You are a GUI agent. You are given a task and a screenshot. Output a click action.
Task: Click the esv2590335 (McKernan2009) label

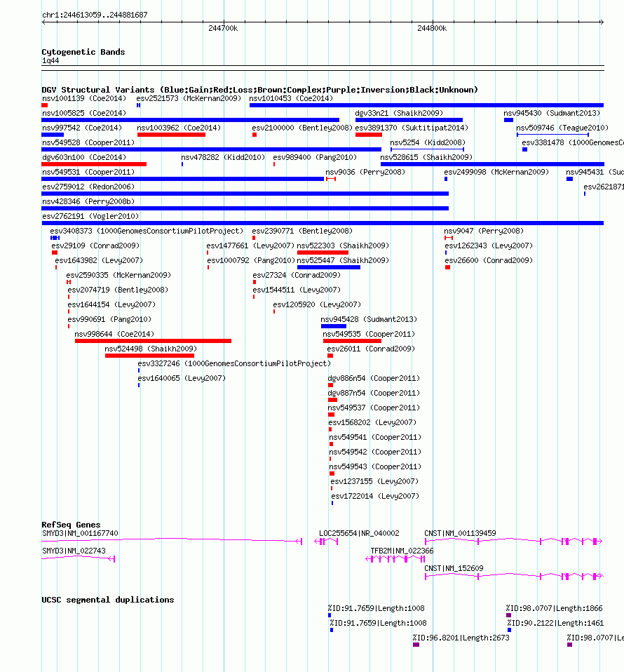[x=118, y=275]
